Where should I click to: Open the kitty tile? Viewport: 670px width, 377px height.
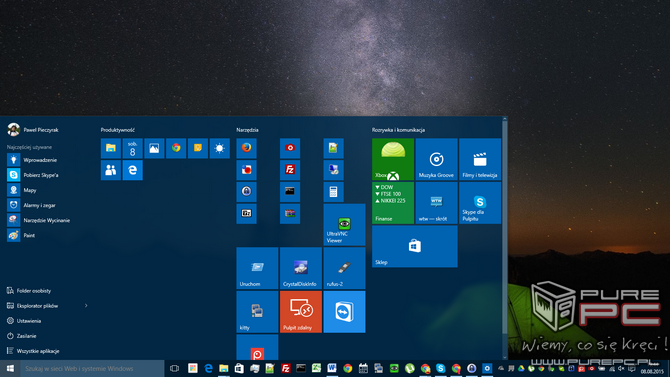[x=257, y=312]
